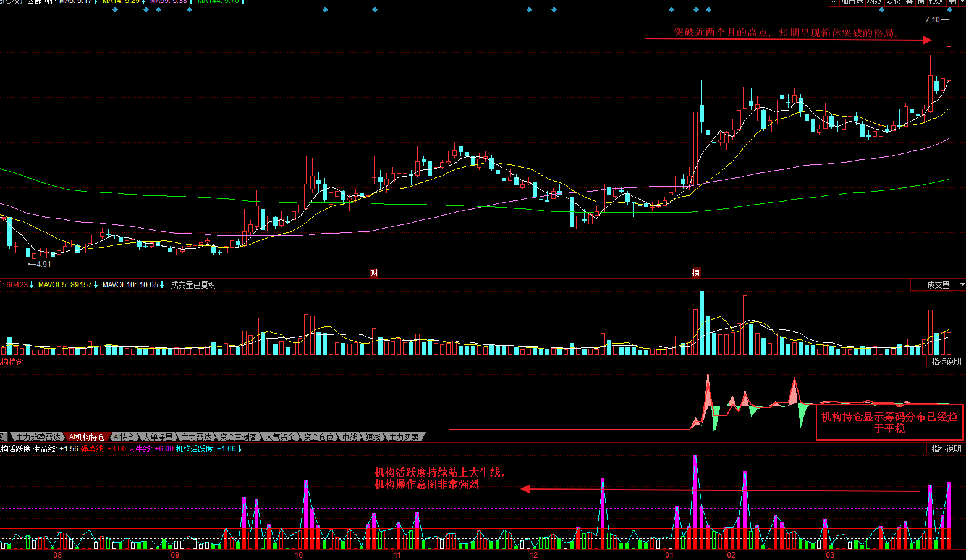
Task: Open the 主力雷达 indicator tab
Action: click(x=196, y=437)
